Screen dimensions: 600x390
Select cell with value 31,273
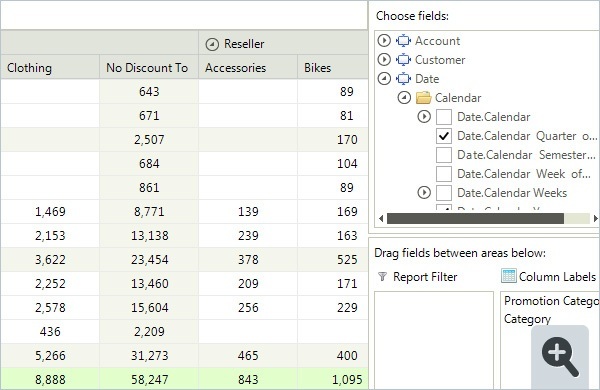tap(149, 356)
